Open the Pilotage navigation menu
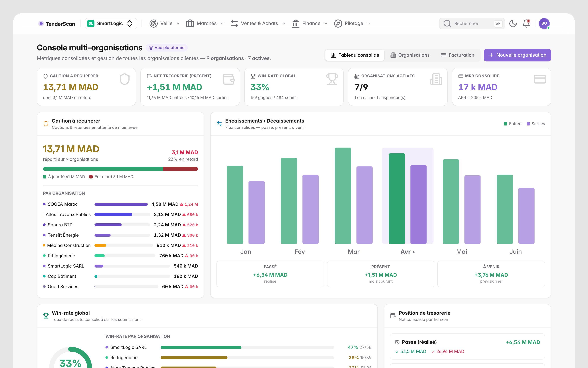The height and width of the screenshot is (368, 588). 352,24
